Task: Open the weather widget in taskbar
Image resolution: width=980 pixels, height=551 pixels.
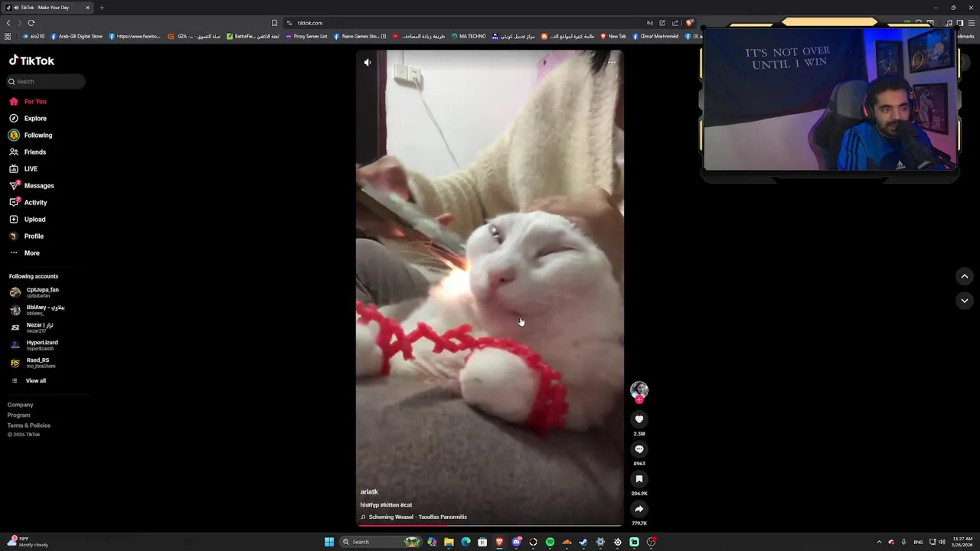Action: (28, 542)
